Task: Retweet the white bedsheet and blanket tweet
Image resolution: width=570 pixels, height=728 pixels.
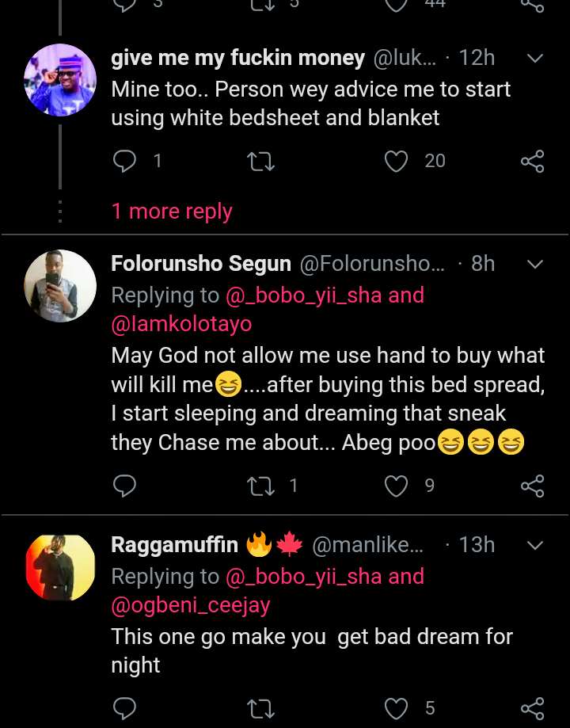Action: [x=260, y=162]
